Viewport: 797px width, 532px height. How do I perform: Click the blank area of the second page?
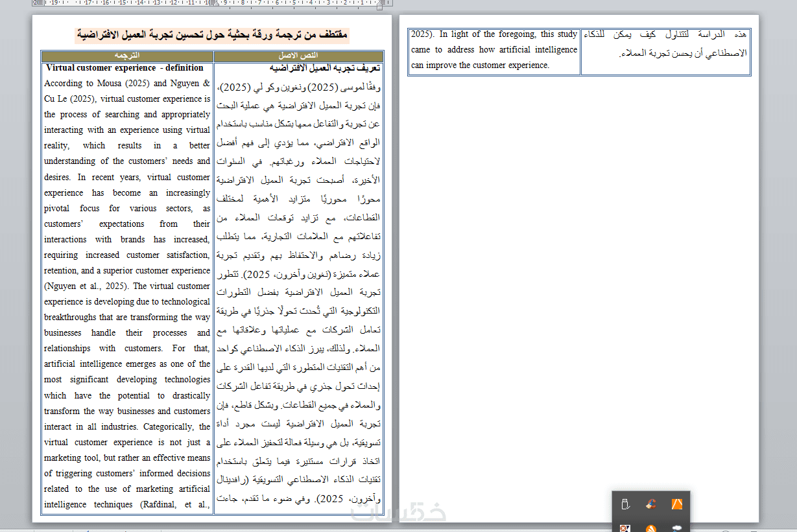(579, 292)
